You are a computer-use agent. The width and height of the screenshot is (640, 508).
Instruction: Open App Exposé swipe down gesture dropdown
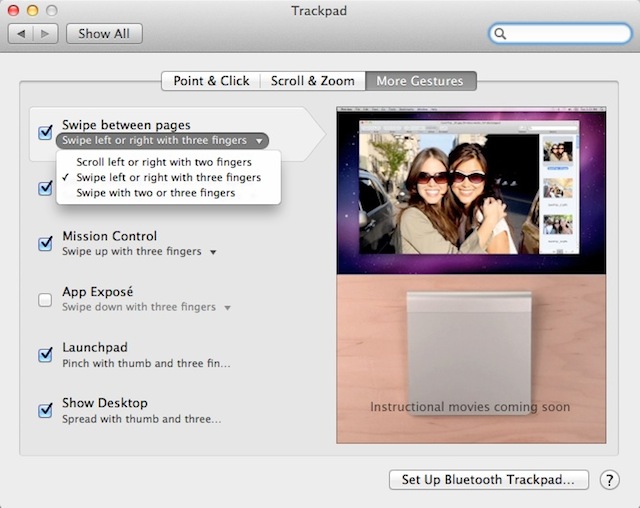pos(147,307)
